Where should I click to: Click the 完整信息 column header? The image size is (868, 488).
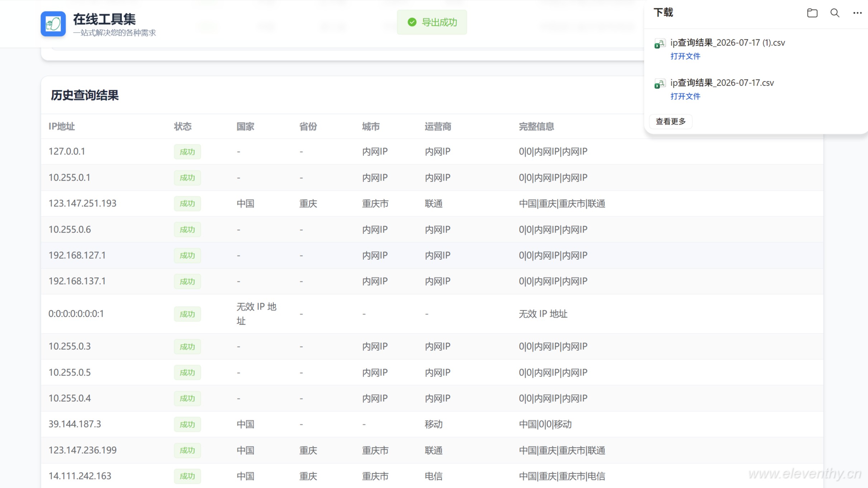point(536,126)
